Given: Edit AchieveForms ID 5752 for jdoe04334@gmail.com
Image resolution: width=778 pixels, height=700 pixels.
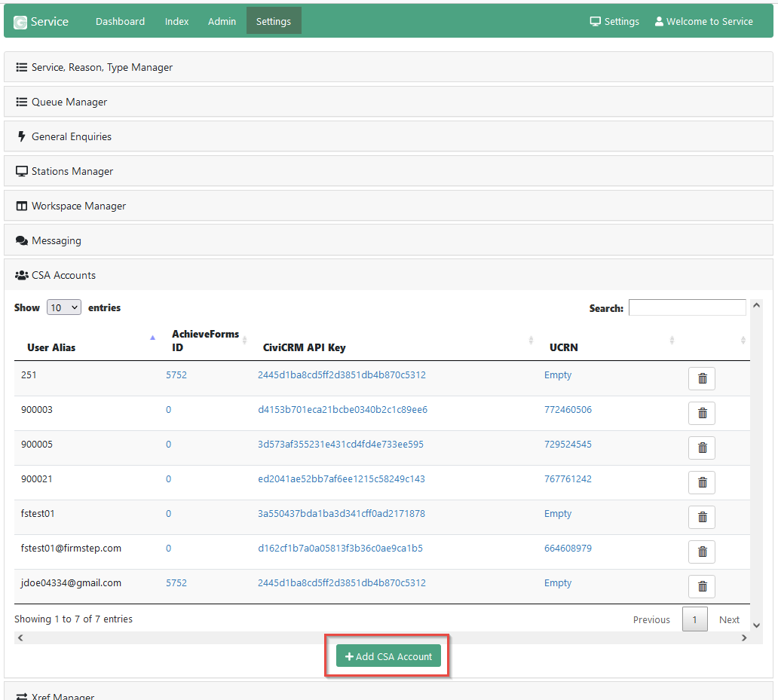Looking at the screenshot, I should tap(176, 583).
